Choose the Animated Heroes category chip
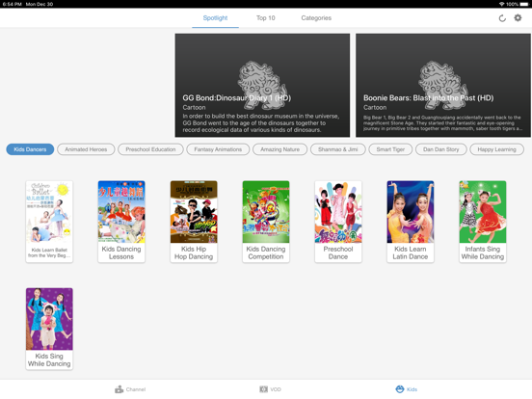532x399 pixels. 86,149
